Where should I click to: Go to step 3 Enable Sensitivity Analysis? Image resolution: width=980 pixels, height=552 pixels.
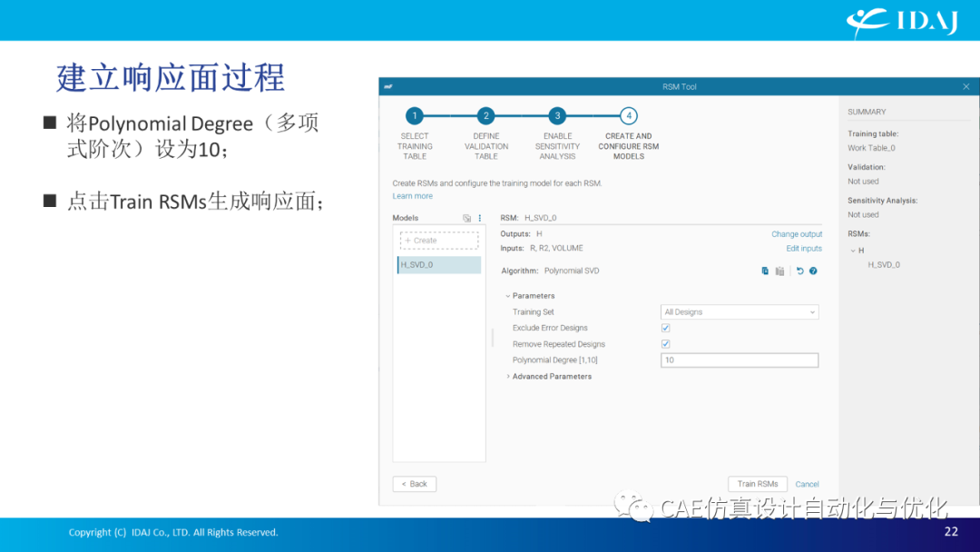coord(557,115)
